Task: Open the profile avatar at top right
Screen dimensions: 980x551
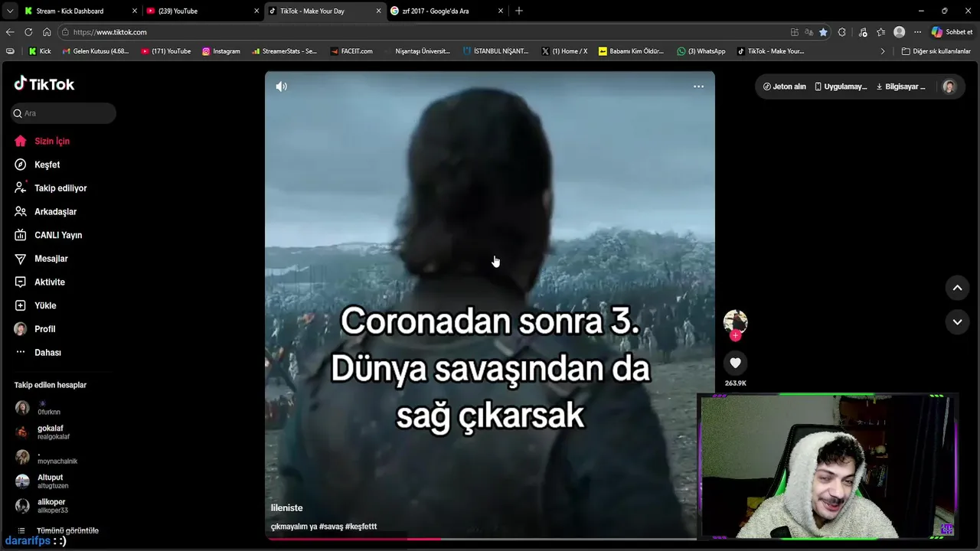Action: pos(949,86)
